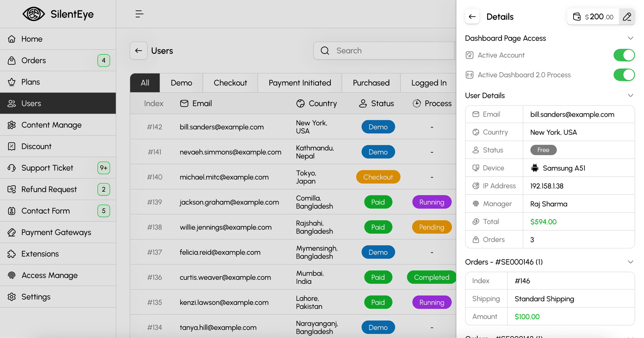The height and width of the screenshot is (338, 644).
Task: Collapse the Dashboard Page Access section
Action: (630, 38)
